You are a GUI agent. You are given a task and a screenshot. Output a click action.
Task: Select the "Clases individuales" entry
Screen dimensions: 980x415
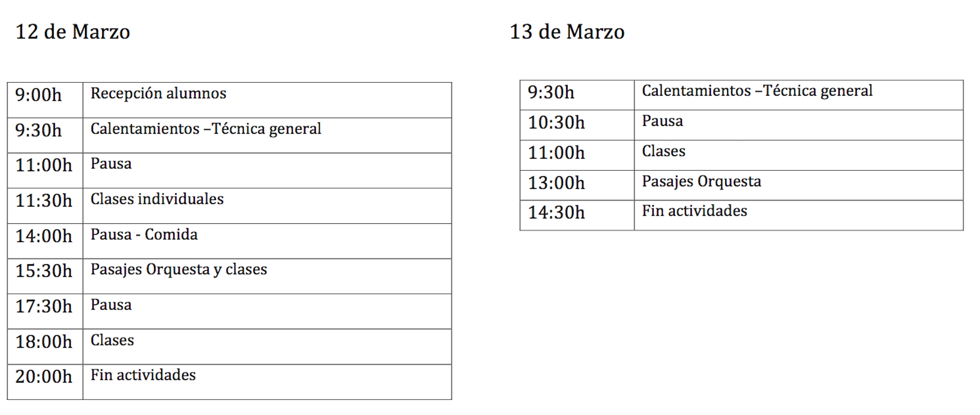click(x=157, y=199)
